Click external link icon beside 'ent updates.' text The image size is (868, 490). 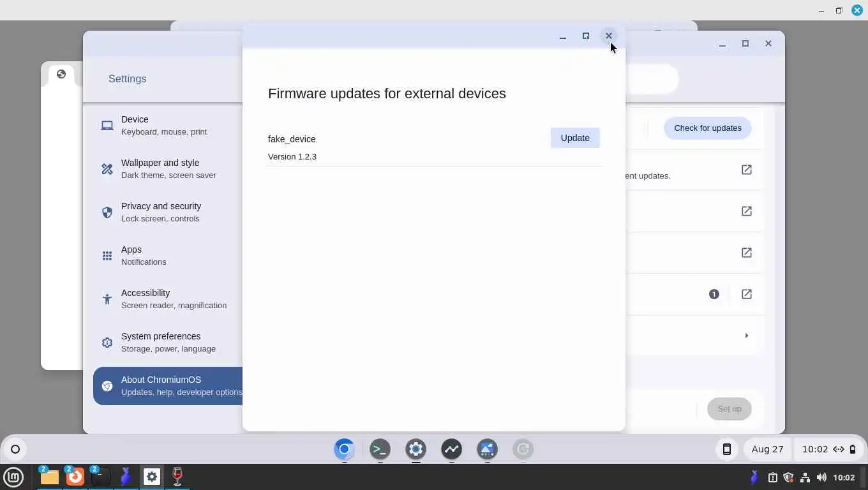pyautogui.click(x=746, y=170)
